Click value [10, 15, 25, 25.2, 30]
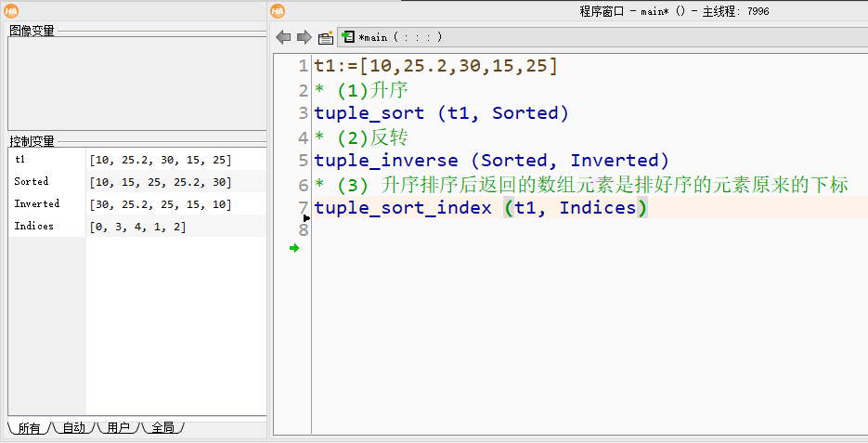This screenshot has height=443, width=868. (x=161, y=182)
